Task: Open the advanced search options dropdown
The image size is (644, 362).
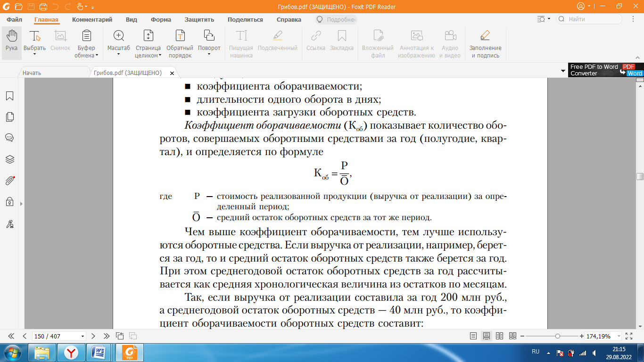Action: pos(548,19)
